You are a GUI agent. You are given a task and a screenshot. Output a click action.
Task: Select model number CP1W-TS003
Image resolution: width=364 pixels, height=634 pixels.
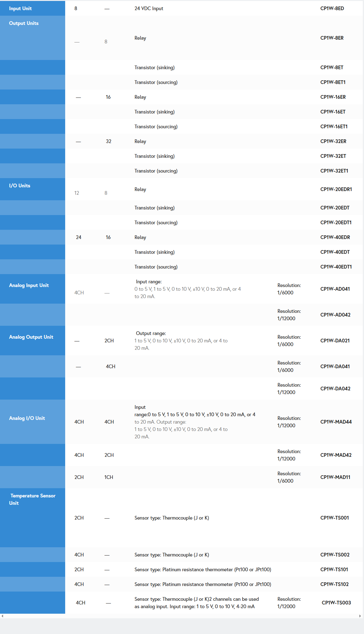(x=336, y=603)
